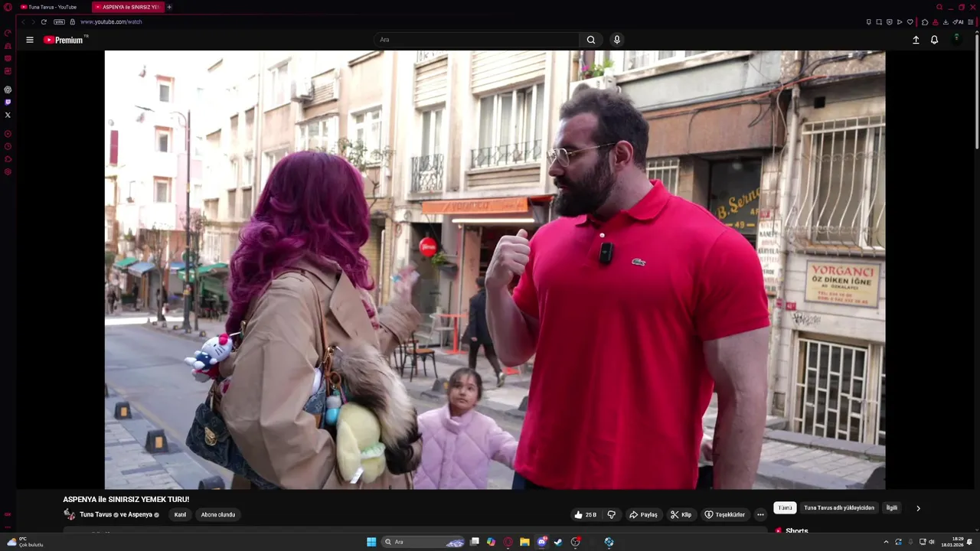980x551 pixels.
Task: Open Steam from the taskbar
Action: click(x=558, y=542)
